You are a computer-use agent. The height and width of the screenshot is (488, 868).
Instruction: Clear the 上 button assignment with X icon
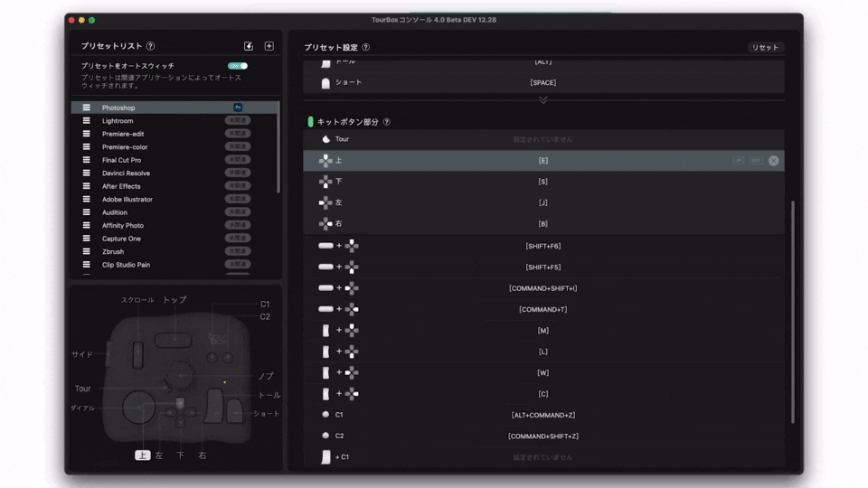(773, 160)
